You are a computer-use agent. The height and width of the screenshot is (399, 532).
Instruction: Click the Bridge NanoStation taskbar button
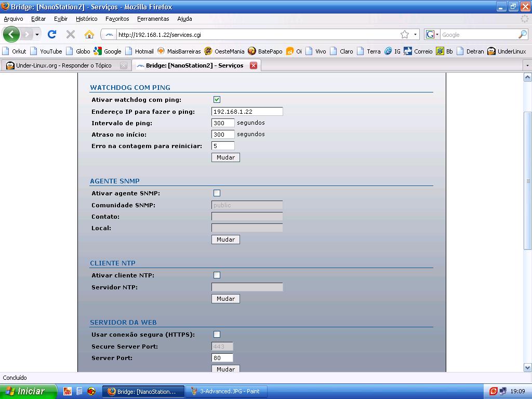(x=143, y=392)
